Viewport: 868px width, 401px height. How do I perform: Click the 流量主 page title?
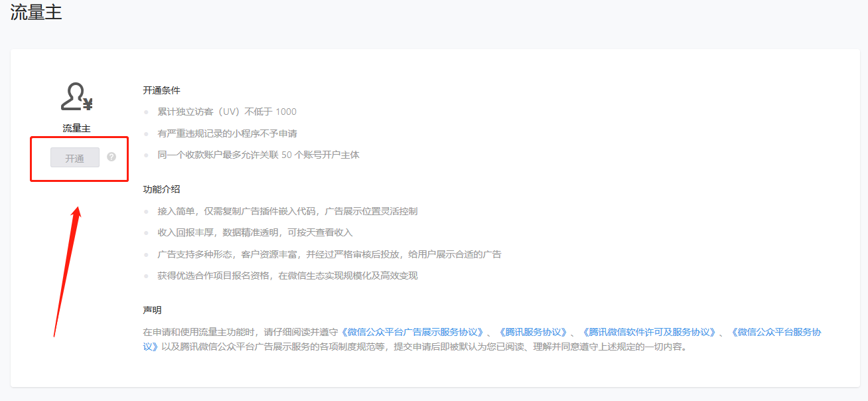36,13
